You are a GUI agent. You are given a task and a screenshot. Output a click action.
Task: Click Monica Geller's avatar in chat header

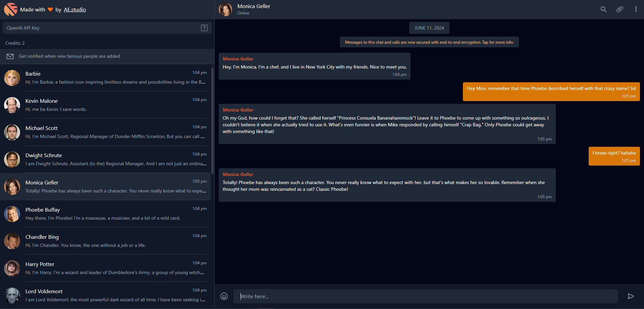225,9
